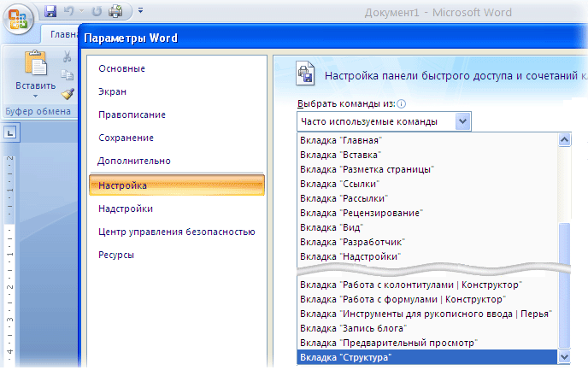The width and height of the screenshot is (588, 370).
Task: Select the highlighted Настройка category
Action: pos(177,185)
